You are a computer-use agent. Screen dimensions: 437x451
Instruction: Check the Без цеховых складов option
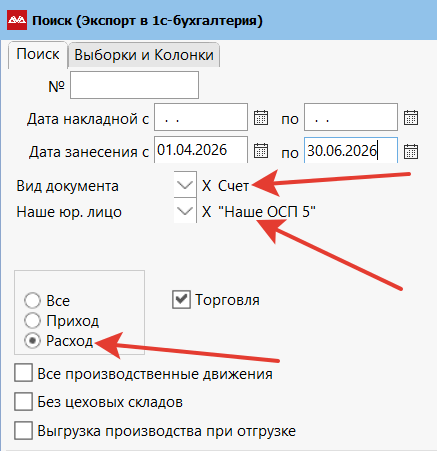pyautogui.click(x=23, y=401)
